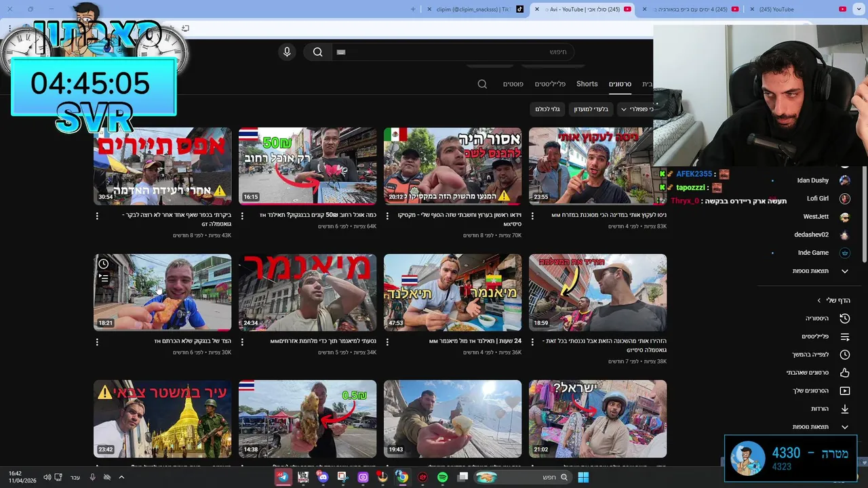Image resolution: width=868 pixels, height=488 pixels.
Task: Switch to the Shorts channel tab
Action: [587, 84]
